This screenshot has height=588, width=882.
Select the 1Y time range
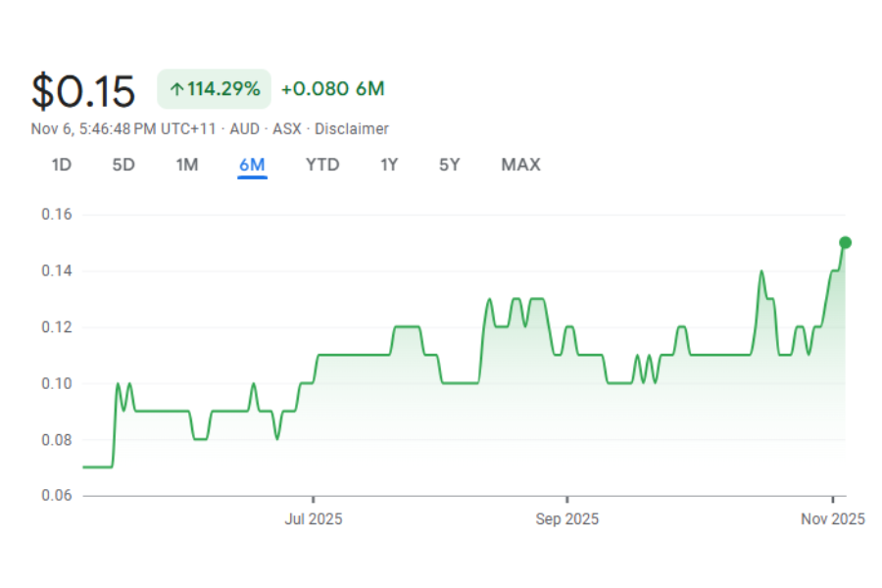389,165
